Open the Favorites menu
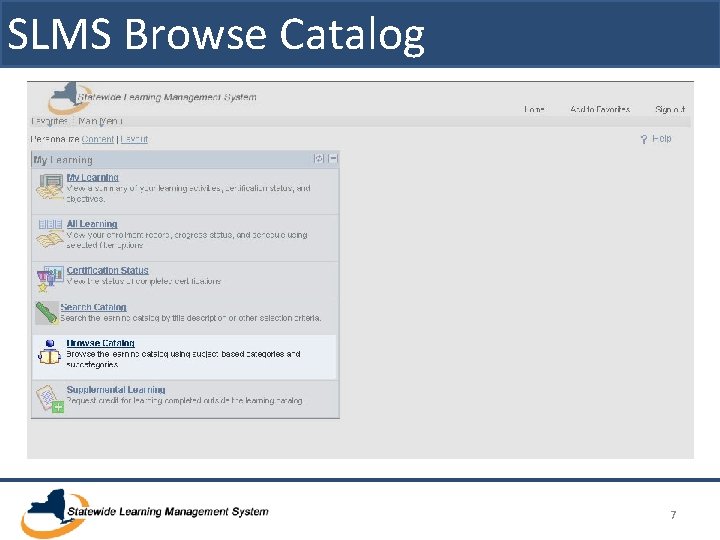The width and height of the screenshot is (720, 540). click(49, 121)
